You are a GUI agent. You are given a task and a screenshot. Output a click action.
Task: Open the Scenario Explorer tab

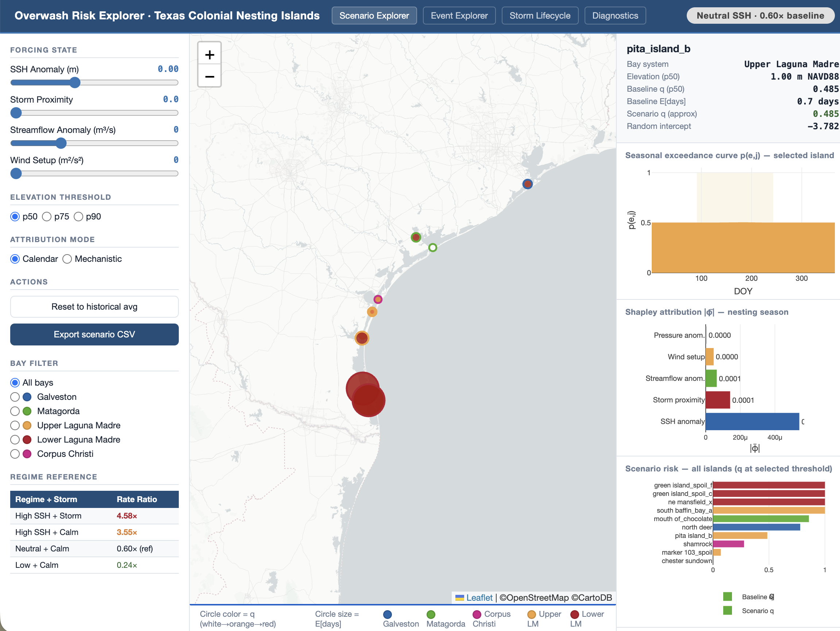click(x=374, y=16)
